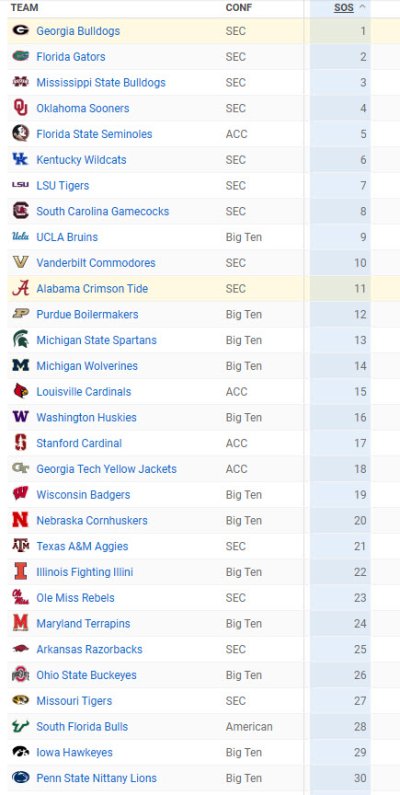Click the Wisconsin Badgers W logo
Screen dimensions: 400x795
(x=21, y=494)
